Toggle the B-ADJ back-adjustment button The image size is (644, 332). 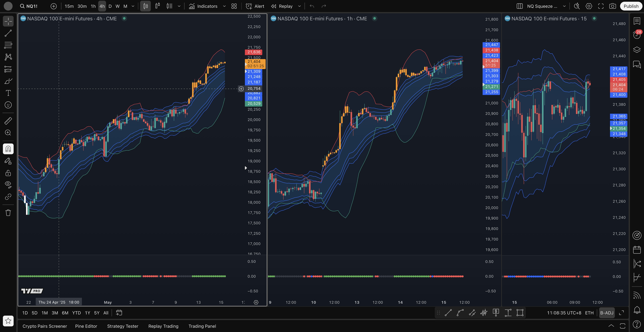[606, 313]
